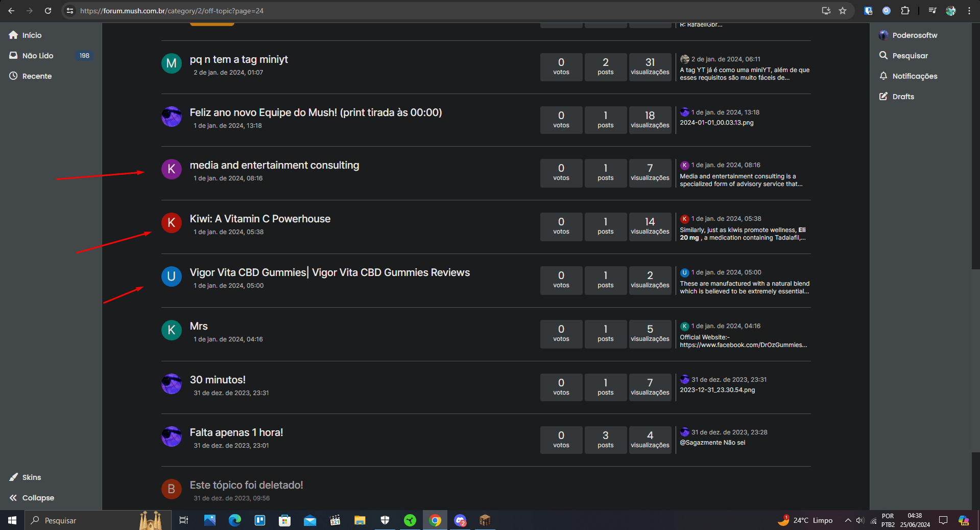Image resolution: width=980 pixels, height=530 pixels.
Task: Click the avatar beside 'Falta apenas 1 hora!'
Action: pyautogui.click(x=172, y=436)
